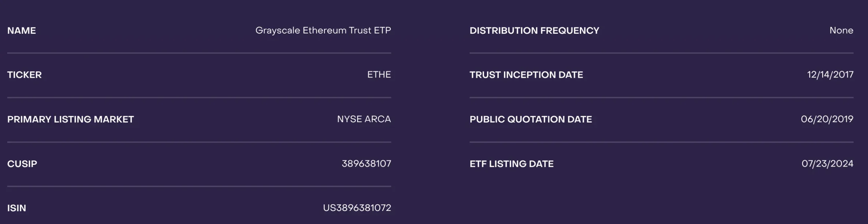Click the DISTRIBUTION FREQUENCY label
The image size is (868, 224).
[x=534, y=31]
